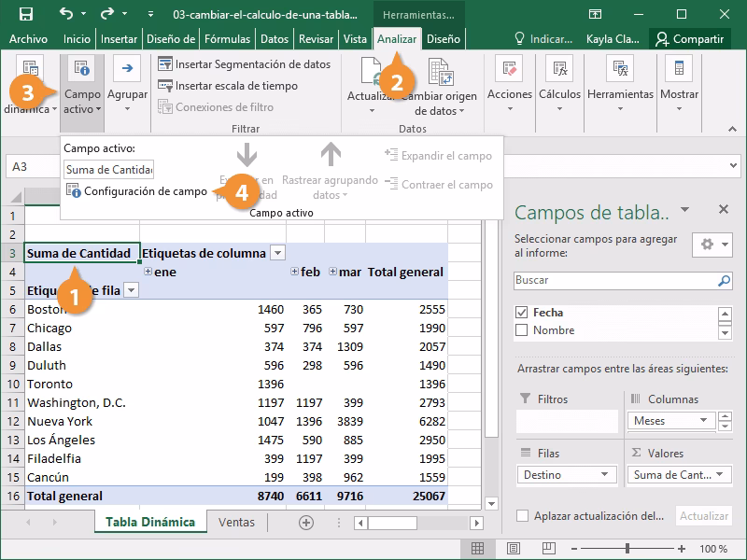Switch to the Ventas sheet tab
747x560 pixels.
click(x=236, y=522)
